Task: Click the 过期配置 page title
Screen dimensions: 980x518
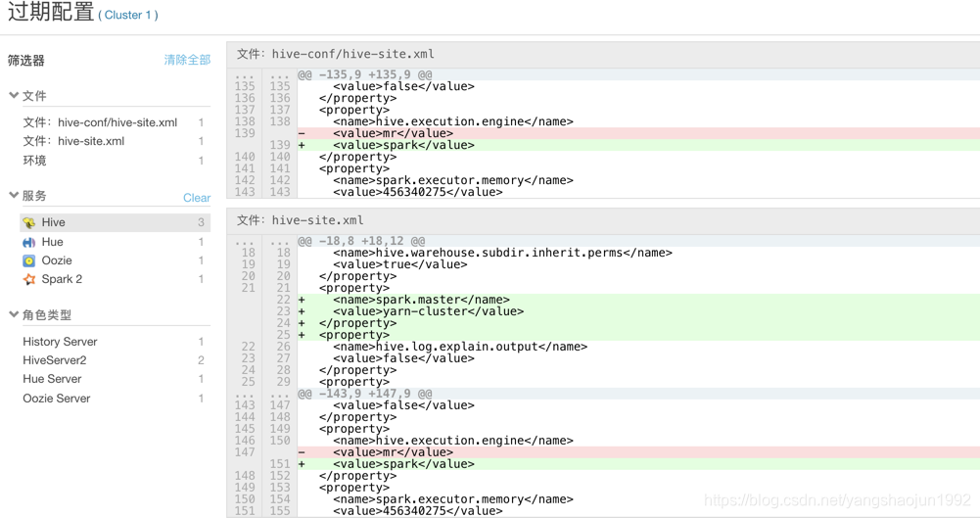Action: 51,12
